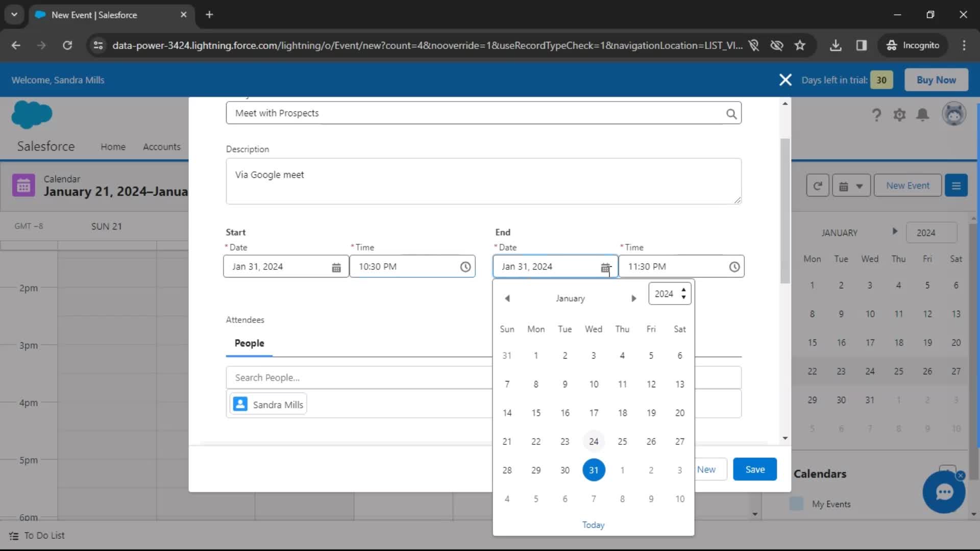Click the Description text area
The width and height of the screenshot is (980, 551).
(x=483, y=182)
